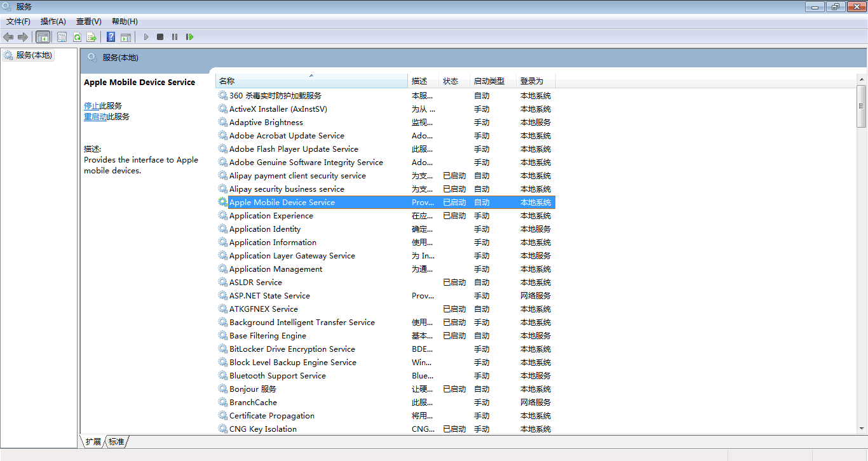
Task: Click the Pause Service icon
Action: [175, 37]
